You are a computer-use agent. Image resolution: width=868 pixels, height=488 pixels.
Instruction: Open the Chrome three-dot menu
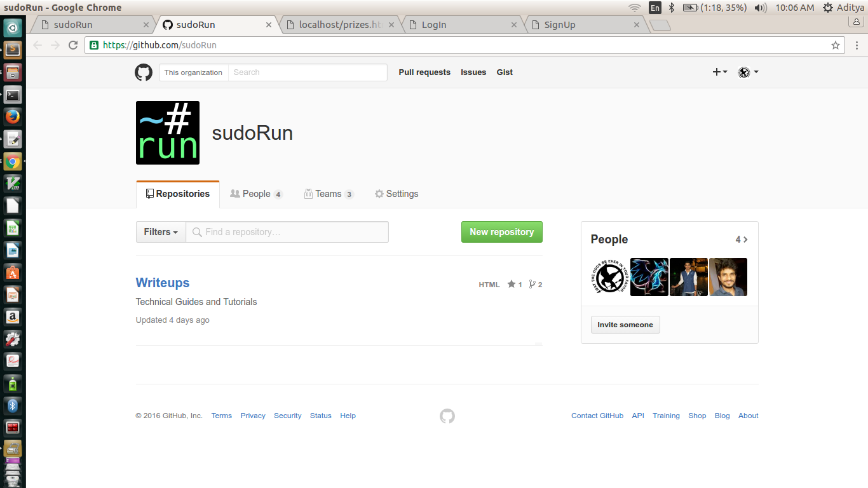tap(857, 45)
